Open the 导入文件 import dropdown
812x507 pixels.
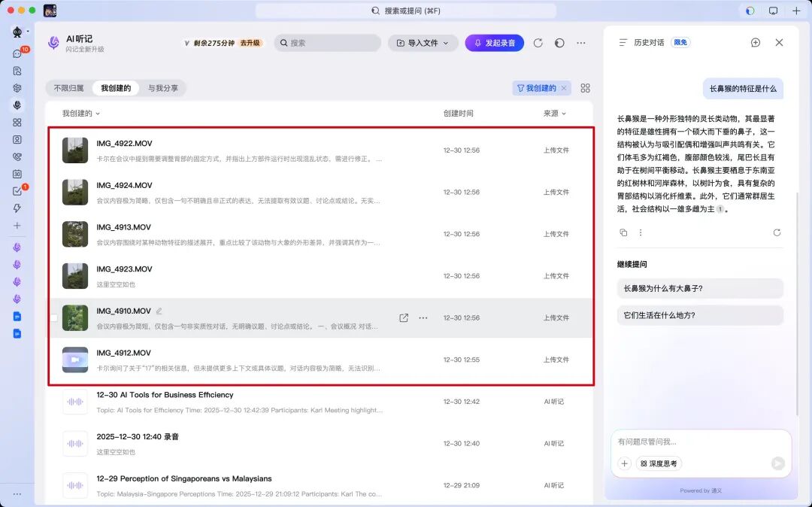pyautogui.click(x=422, y=43)
